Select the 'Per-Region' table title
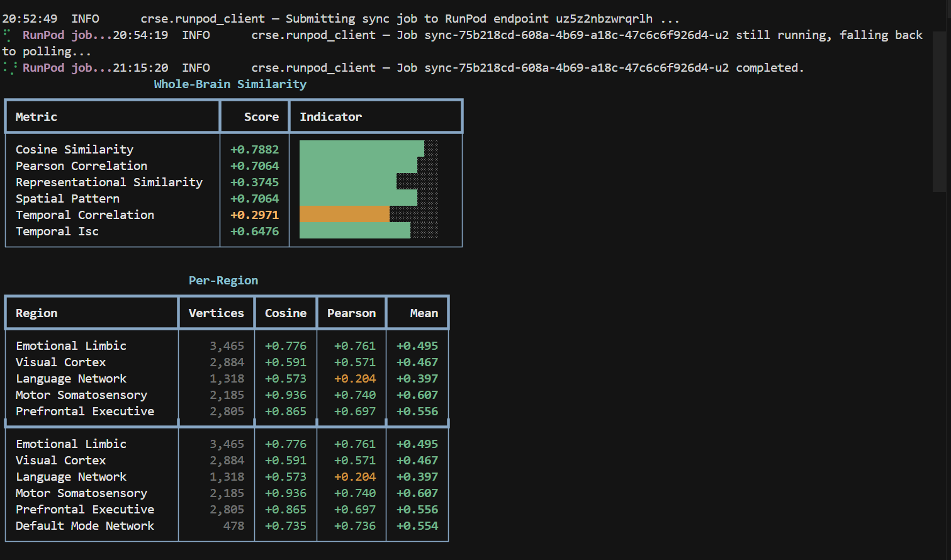 [223, 281]
